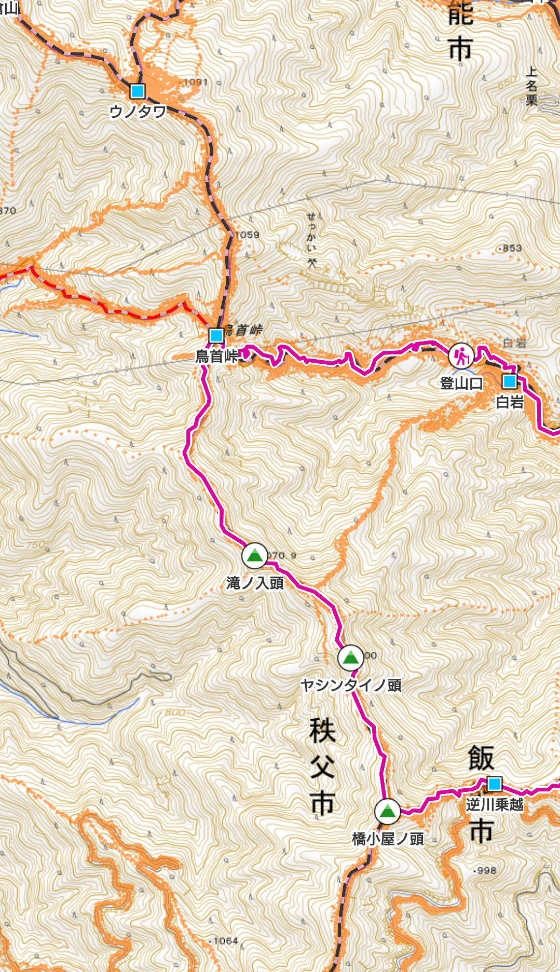The width and height of the screenshot is (560, 972).
Task: Tap the 滝ノ入頭 text label
Action: pyautogui.click(x=255, y=583)
